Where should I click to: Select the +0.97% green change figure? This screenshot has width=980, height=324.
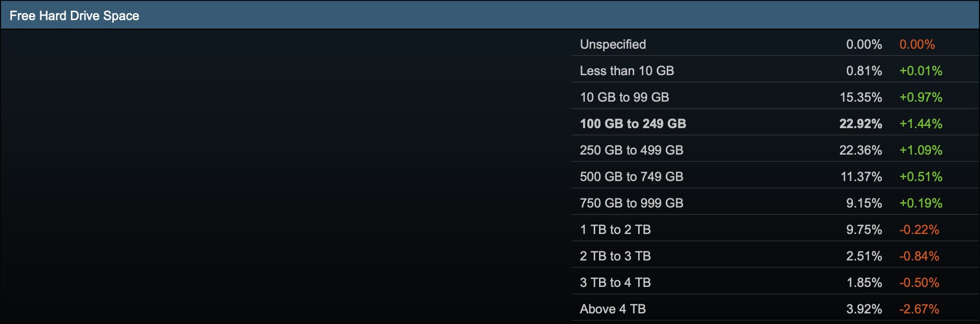[921, 97]
